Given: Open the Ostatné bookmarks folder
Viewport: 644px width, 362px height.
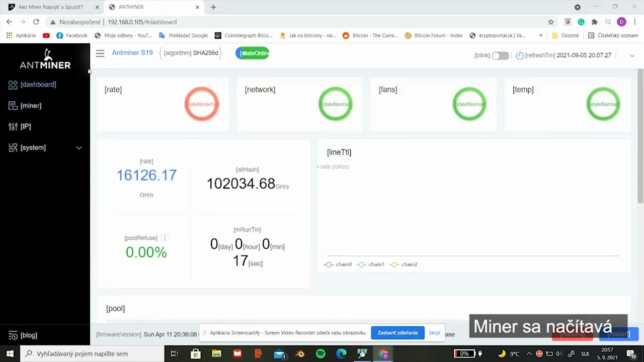Looking at the screenshot, I should 566,36.
